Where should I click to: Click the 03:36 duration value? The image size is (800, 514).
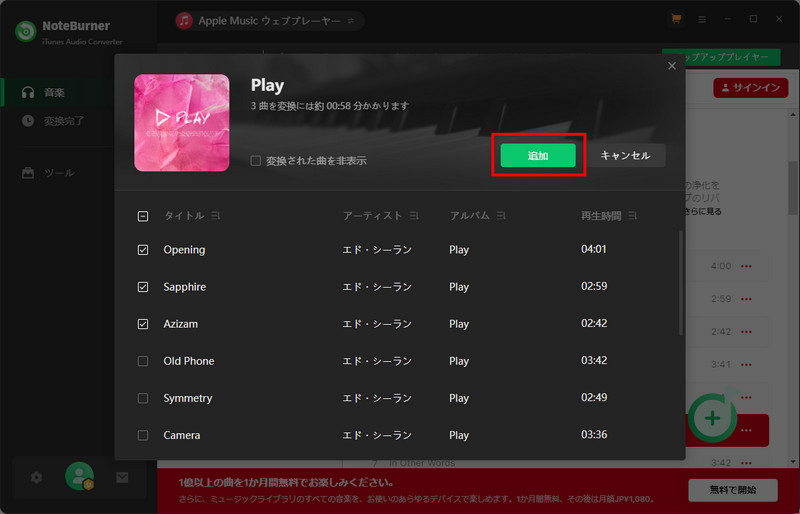click(594, 435)
